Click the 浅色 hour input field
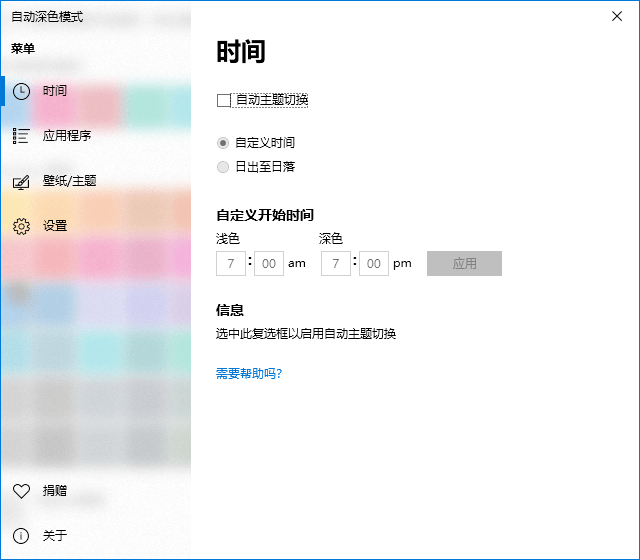 [231, 264]
